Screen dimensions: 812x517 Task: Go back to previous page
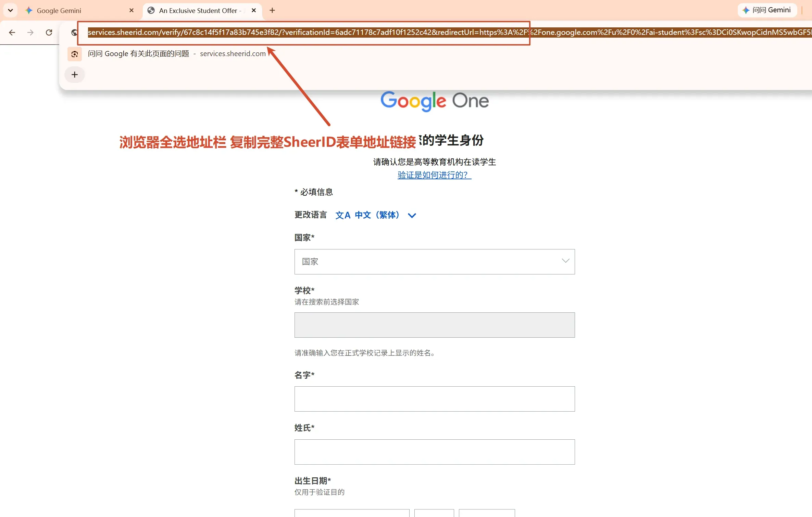pos(12,33)
